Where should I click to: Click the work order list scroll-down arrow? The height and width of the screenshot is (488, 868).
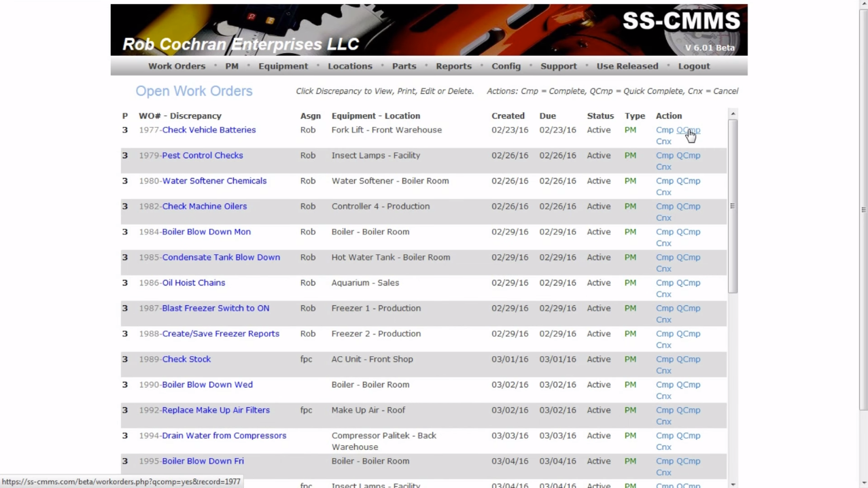[x=732, y=484]
